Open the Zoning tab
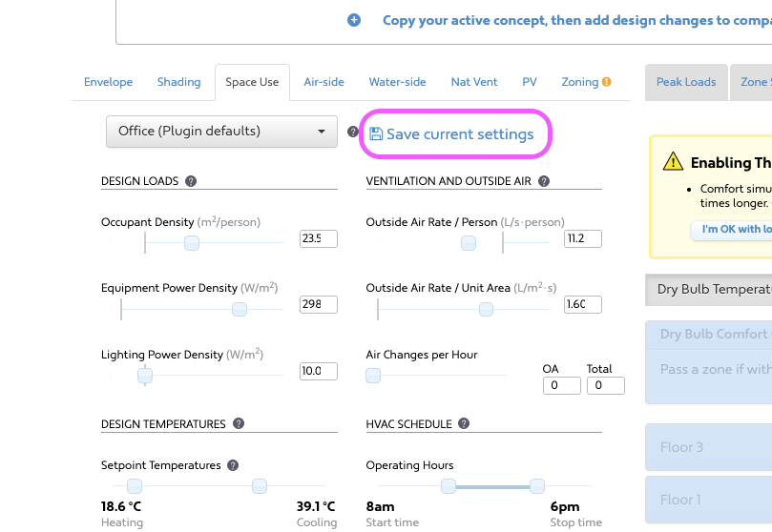This screenshot has height=532, width=772. point(580,82)
